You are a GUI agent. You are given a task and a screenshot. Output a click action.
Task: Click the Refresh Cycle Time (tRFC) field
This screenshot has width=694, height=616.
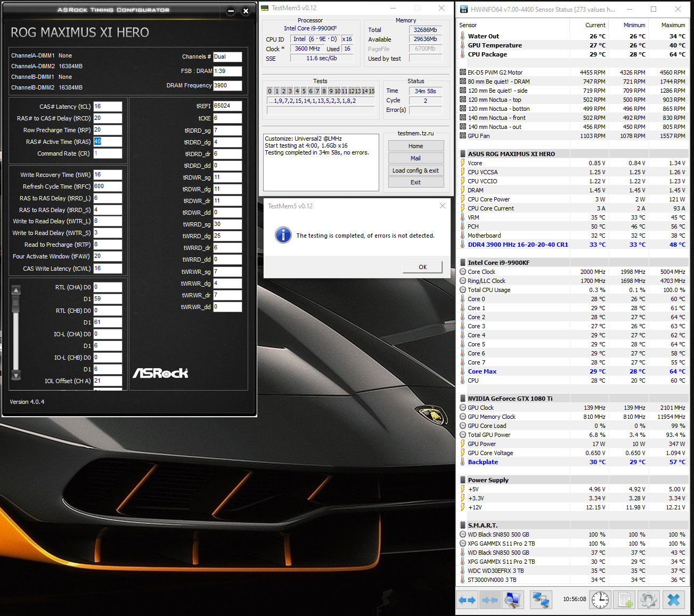pos(108,187)
